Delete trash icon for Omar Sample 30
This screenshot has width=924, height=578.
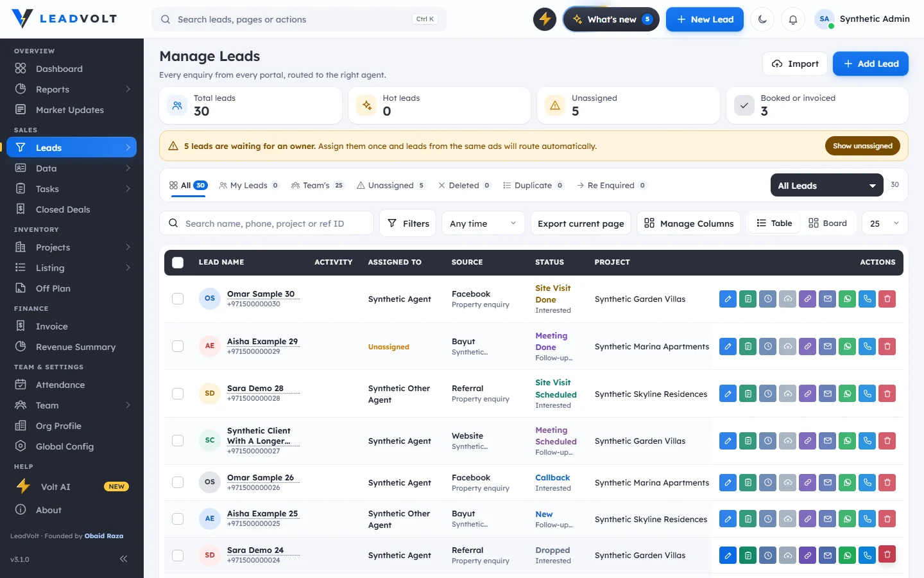pyautogui.click(x=887, y=299)
